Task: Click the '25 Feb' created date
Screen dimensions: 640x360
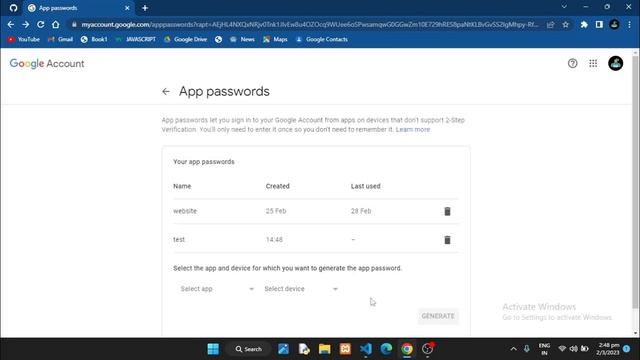Action: (276, 211)
